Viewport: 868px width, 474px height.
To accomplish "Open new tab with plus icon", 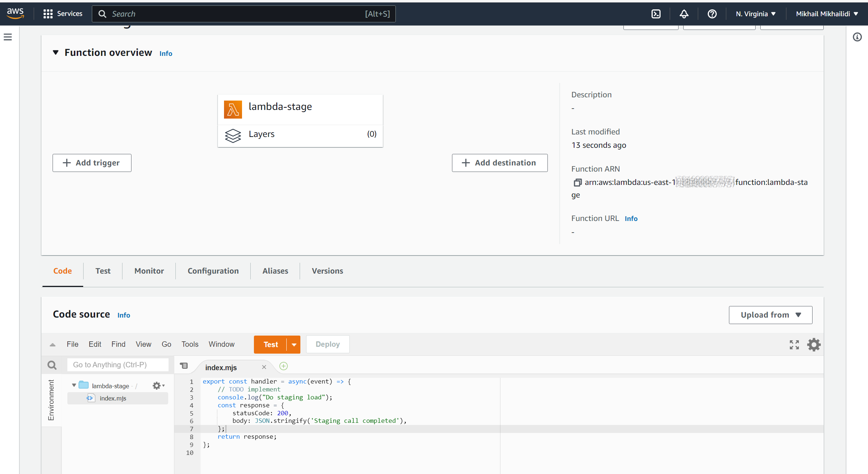I will tap(283, 366).
